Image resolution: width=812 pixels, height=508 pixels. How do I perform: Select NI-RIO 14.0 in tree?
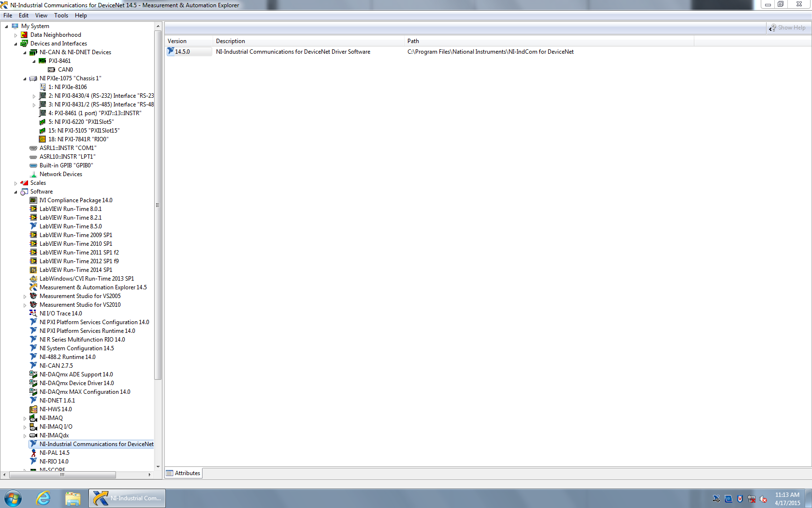point(54,462)
